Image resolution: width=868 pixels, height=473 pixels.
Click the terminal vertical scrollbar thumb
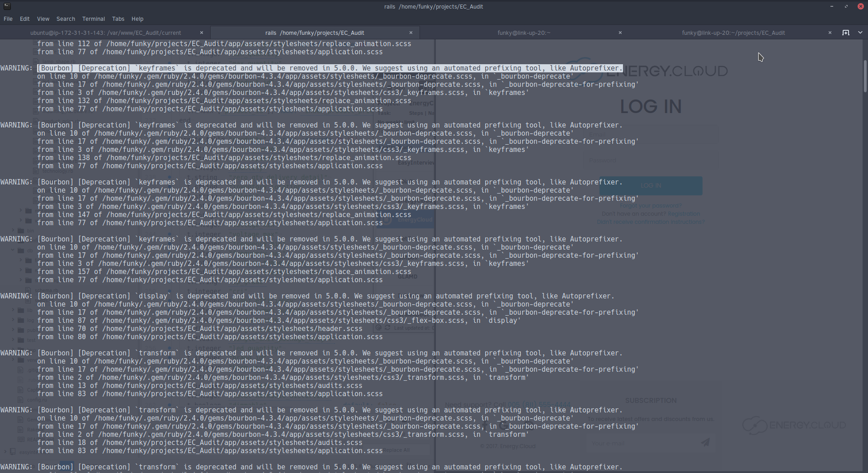coord(865,76)
